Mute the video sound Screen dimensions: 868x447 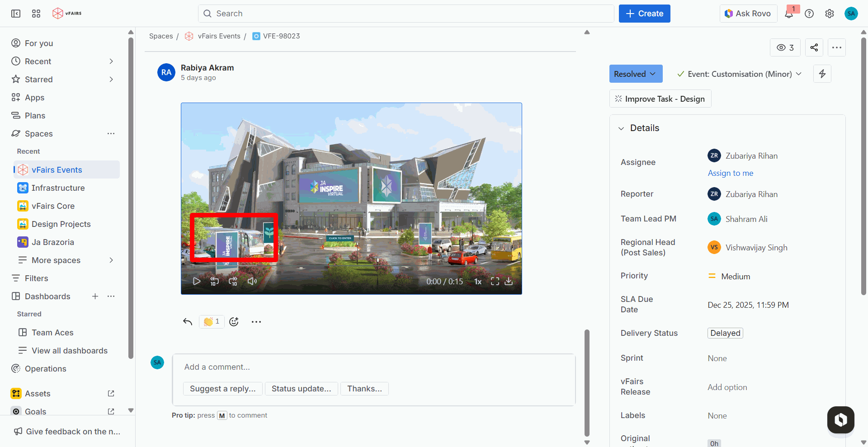(252, 281)
